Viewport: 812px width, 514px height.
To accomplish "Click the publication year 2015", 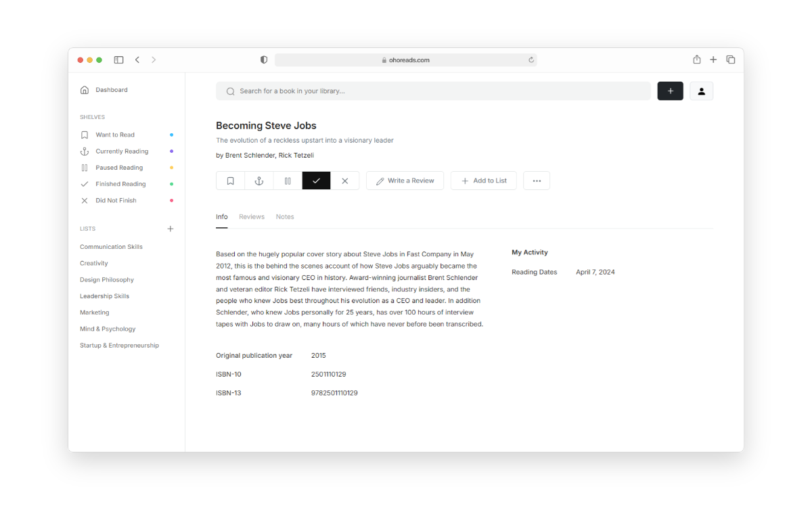I will click(x=319, y=355).
